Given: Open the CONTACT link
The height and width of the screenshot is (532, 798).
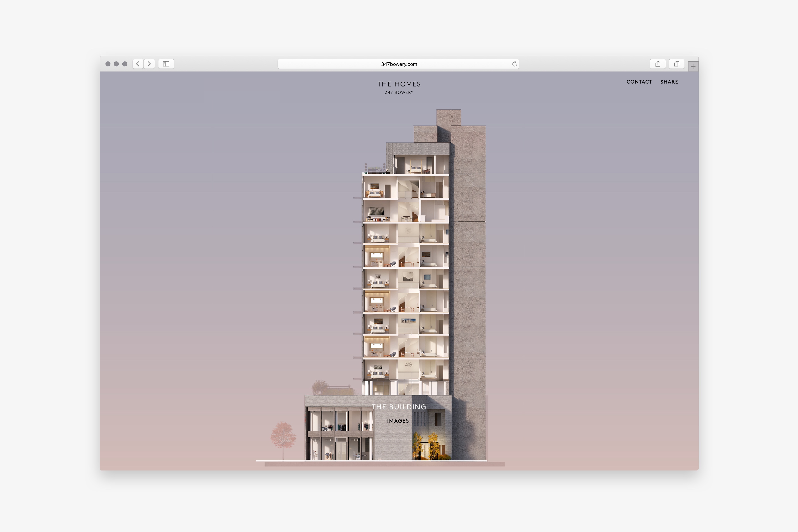Looking at the screenshot, I should (639, 82).
